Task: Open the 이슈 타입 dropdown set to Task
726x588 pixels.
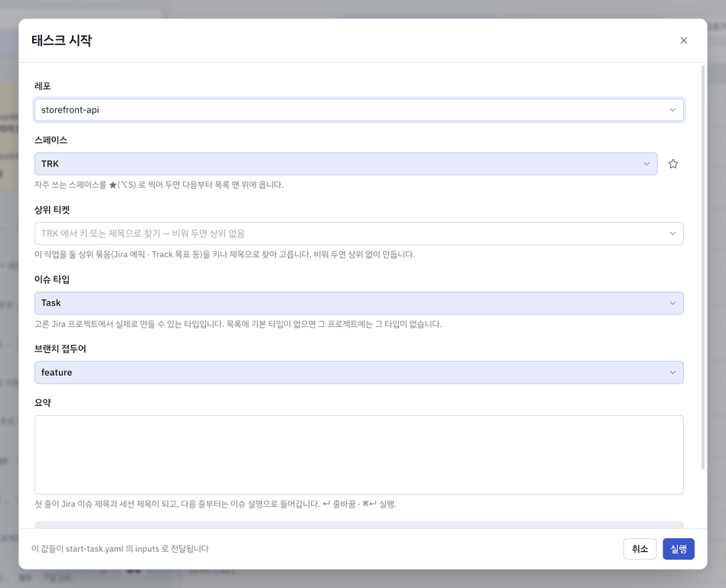Action: tap(359, 302)
